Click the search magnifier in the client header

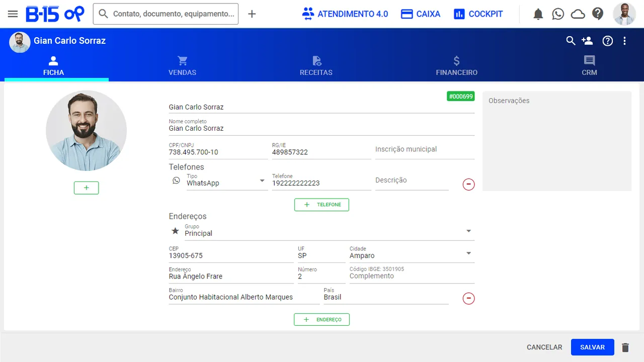tap(571, 41)
